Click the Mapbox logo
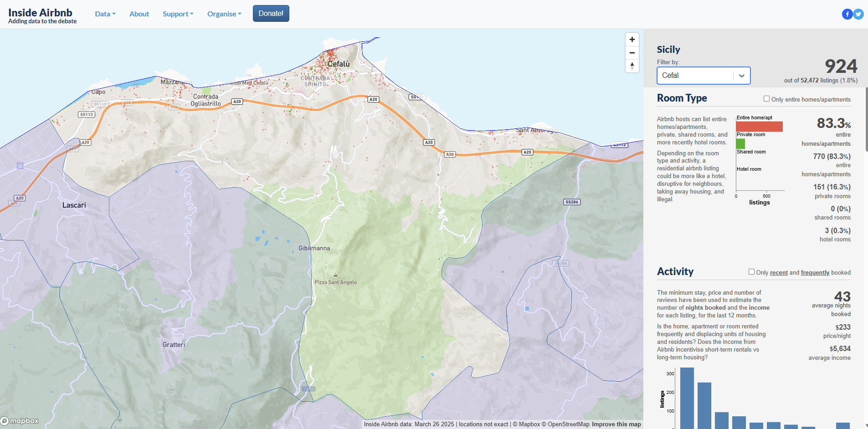868x429 pixels. pos(20,421)
